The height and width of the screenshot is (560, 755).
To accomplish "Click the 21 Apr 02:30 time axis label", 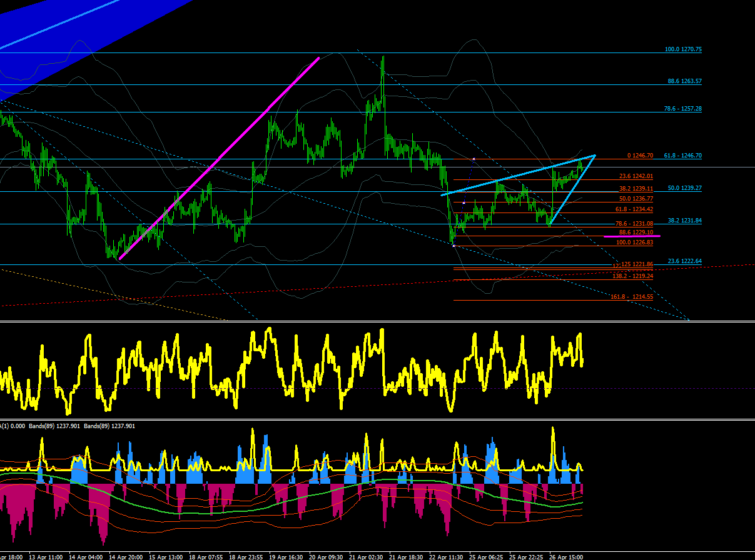I will point(367,556).
